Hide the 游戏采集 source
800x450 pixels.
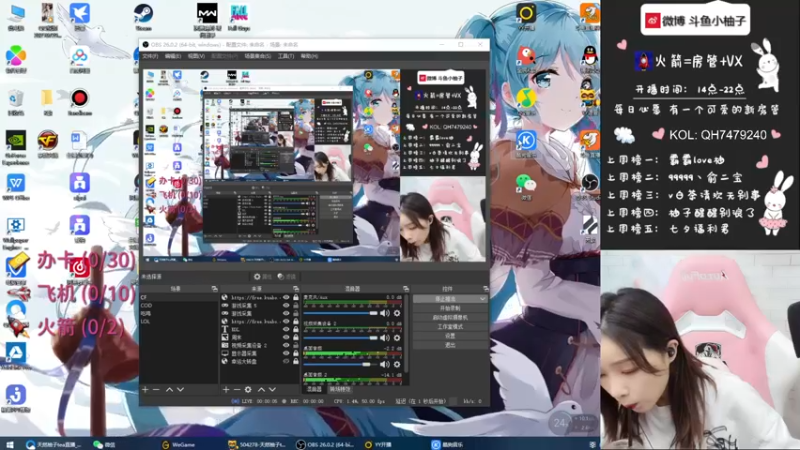click(x=286, y=313)
